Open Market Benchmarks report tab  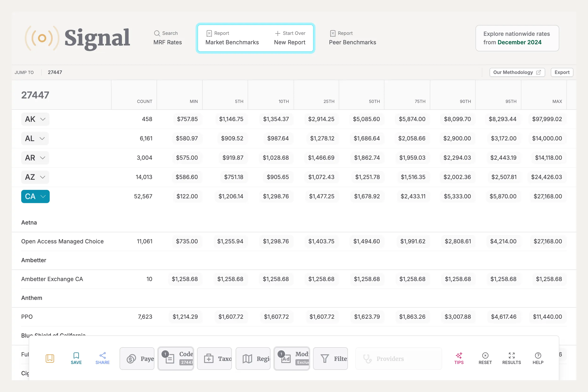[232, 38]
